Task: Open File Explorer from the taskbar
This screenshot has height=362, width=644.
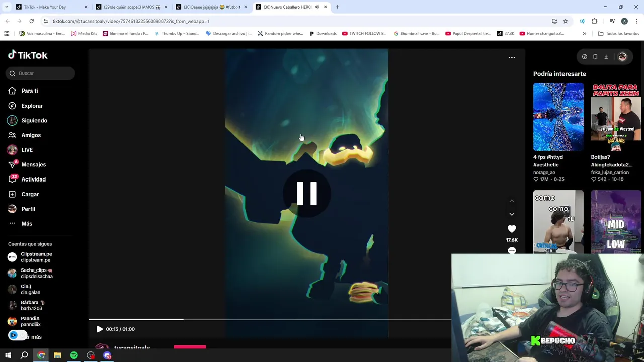Action: point(57,355)
